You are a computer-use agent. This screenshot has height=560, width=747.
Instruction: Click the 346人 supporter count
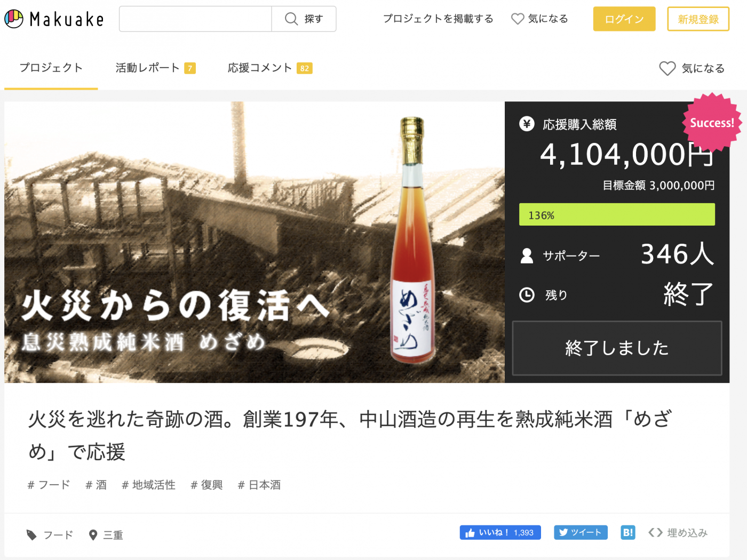(x=677, y=254)
